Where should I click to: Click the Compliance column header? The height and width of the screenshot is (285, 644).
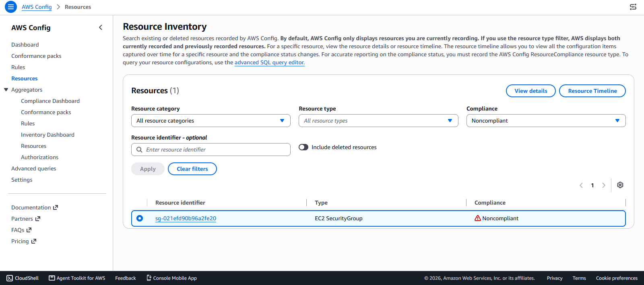tap(490, 203)
